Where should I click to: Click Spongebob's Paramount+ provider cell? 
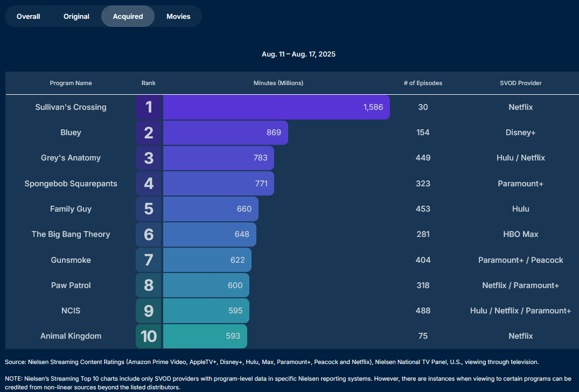[x=521, y=184]
